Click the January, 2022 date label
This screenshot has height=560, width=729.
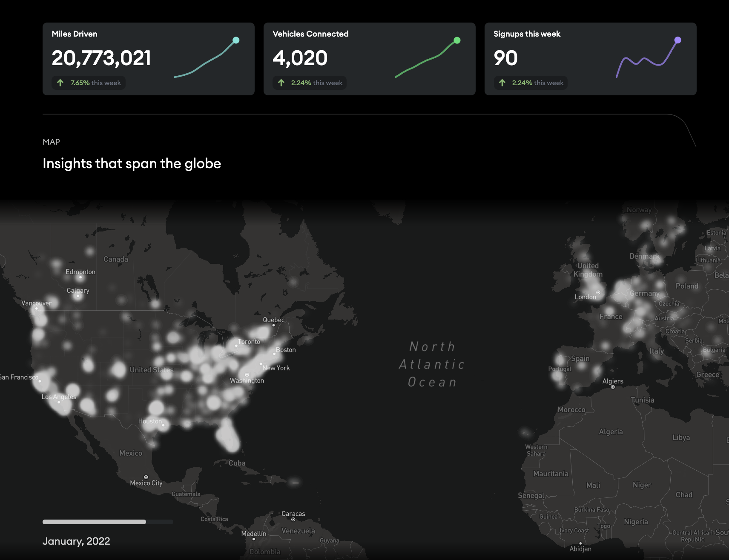[76, 541]
